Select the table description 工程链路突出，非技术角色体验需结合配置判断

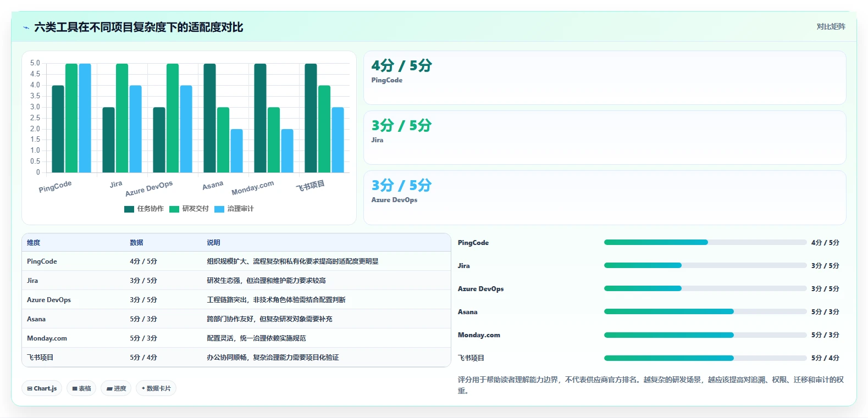tap(276, 300)
